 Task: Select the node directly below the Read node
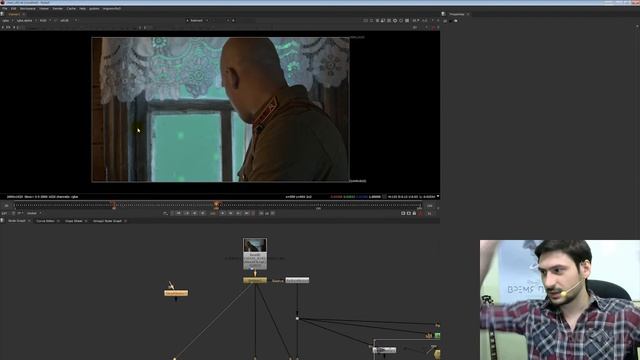[x=255, y=280]
